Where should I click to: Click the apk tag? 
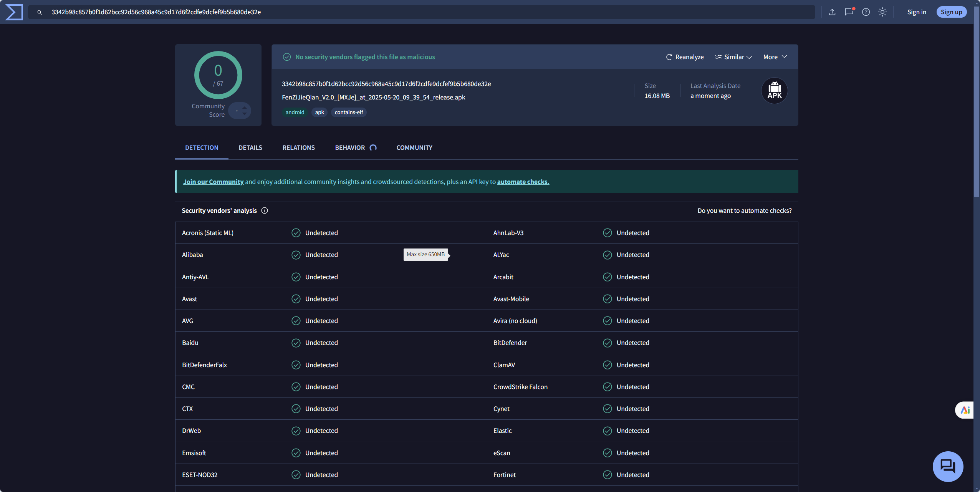pyautogui.click(x=319, y=112)
